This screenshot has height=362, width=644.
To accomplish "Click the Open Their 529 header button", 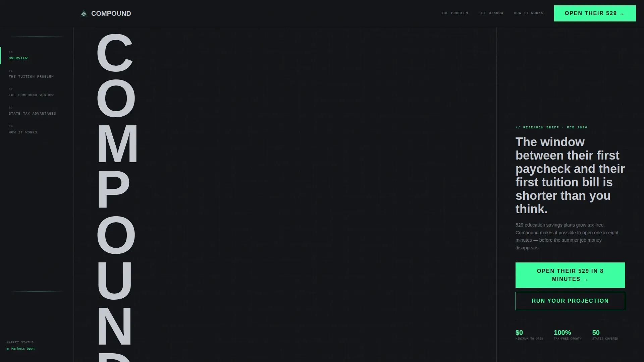I will [595, 13].
